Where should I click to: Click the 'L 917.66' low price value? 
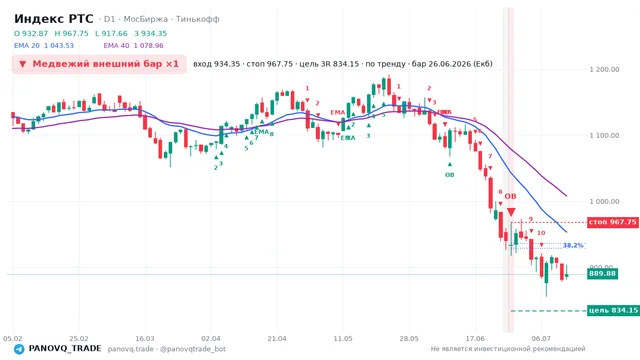point(111,34)
